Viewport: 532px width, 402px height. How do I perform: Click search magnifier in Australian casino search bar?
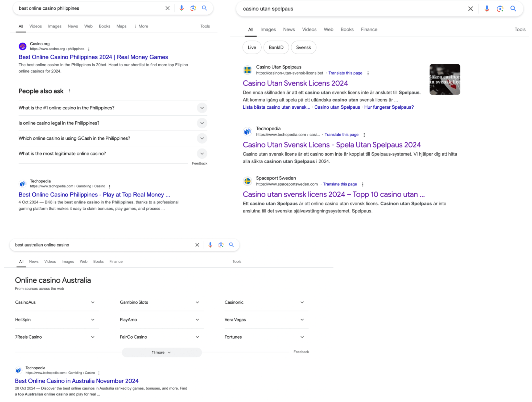pyautogui.click(x=231, y=245)
